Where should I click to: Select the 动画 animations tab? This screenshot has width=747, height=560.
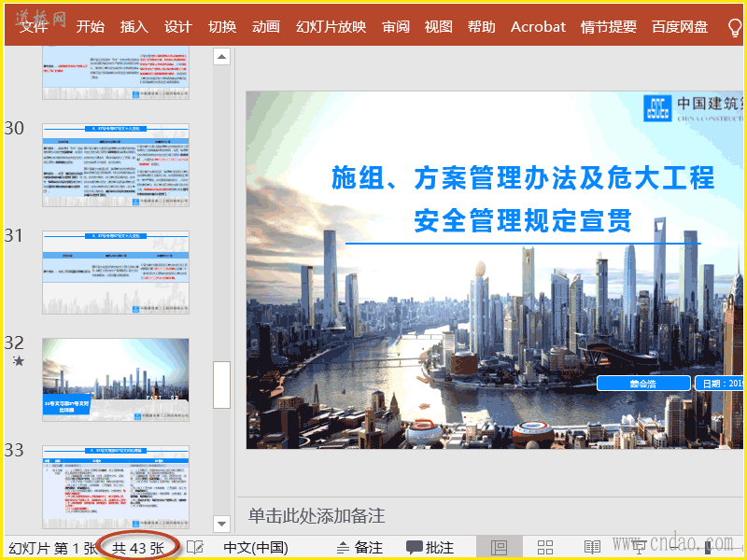pyautogui.click(x=266, y=27)
